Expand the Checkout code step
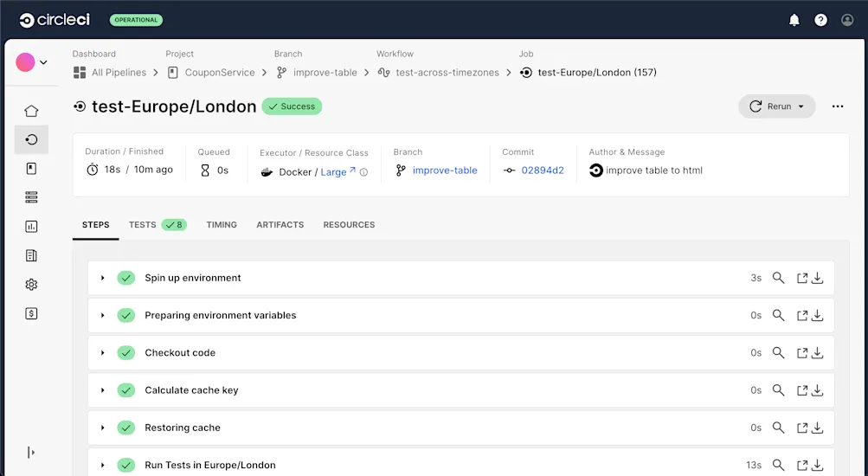The image size is (868, 476). 102,352
